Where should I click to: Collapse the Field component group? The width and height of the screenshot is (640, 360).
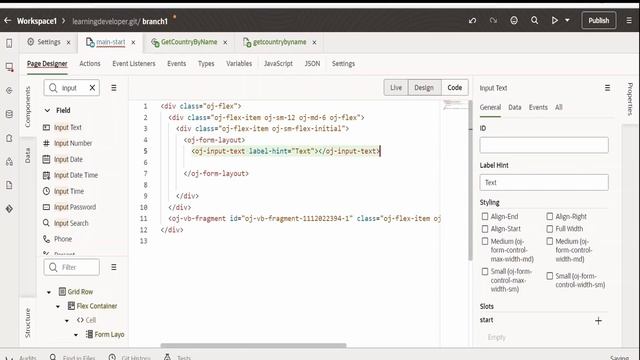47,110
